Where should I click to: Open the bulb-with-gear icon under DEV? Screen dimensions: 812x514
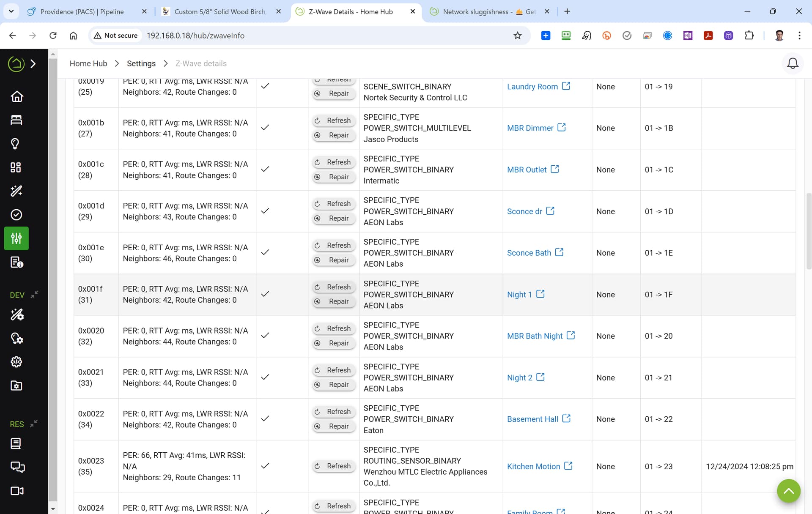pyautogui.click(x=17, y=338)
